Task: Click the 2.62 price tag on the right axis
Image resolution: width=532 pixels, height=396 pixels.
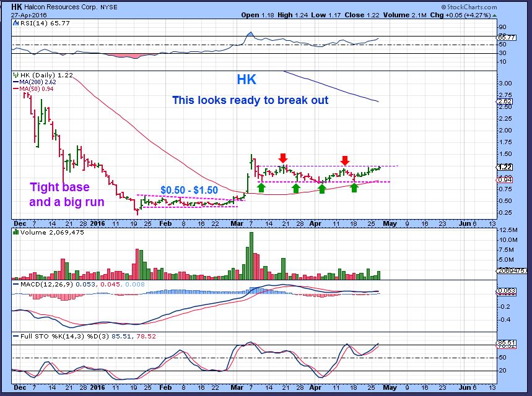Action: (x=505, y=101)
